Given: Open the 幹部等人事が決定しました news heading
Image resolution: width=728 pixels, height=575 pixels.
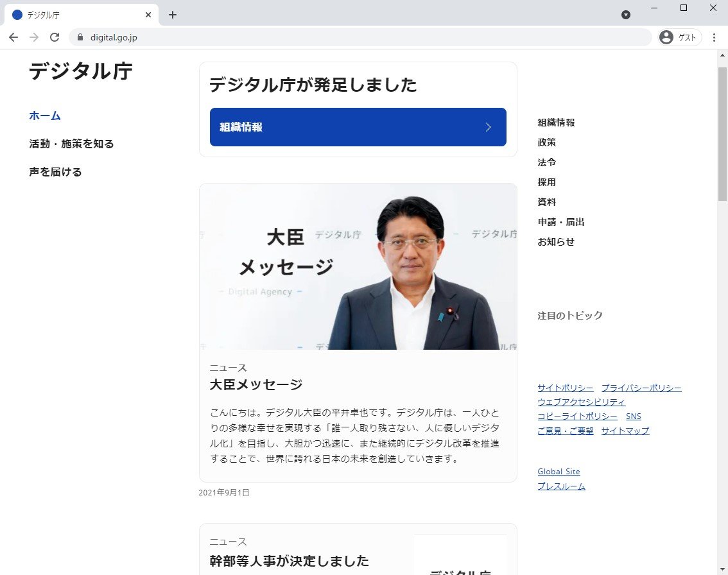Looking at the screenshot, I should coord(289,561).
